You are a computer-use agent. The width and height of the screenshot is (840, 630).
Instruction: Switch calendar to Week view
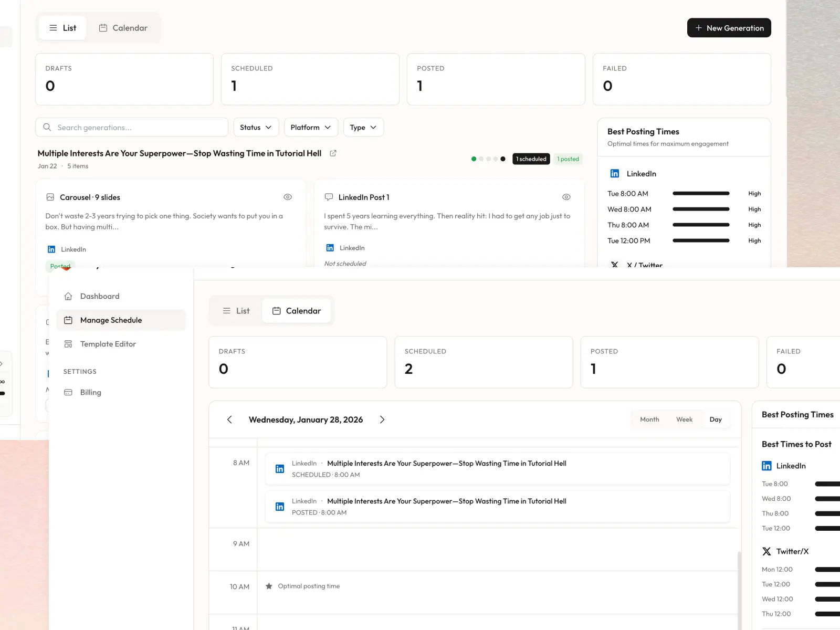pyautogui.click(x=684, y=419)
